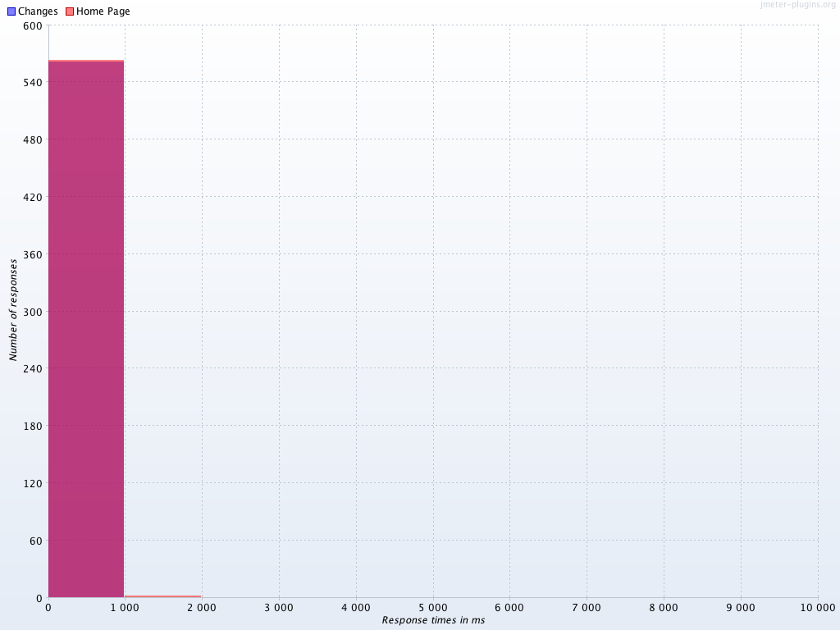840x630 pixels.
Task: Click the 'Response times in ms' axis title
Action: point(433,620)
